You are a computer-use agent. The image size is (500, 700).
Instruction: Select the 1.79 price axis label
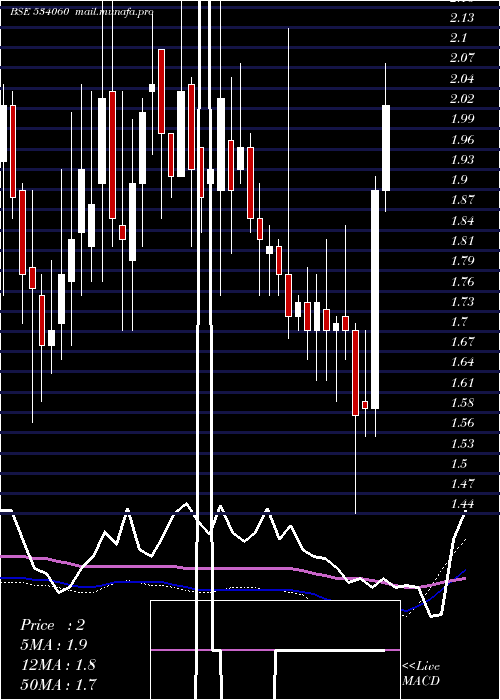point(462,261)
